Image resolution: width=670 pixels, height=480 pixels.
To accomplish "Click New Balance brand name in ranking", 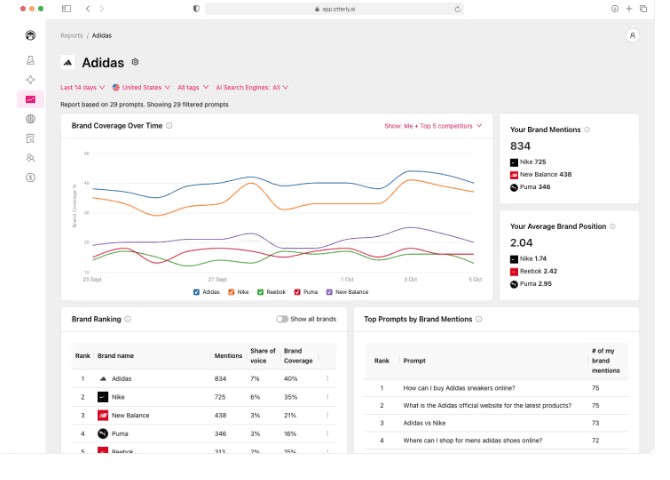I will (130, 415).
